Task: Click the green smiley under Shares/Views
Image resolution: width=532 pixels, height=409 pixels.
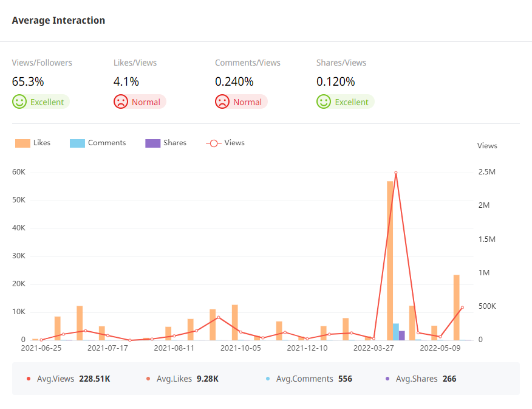Action: tap(324, 102)
